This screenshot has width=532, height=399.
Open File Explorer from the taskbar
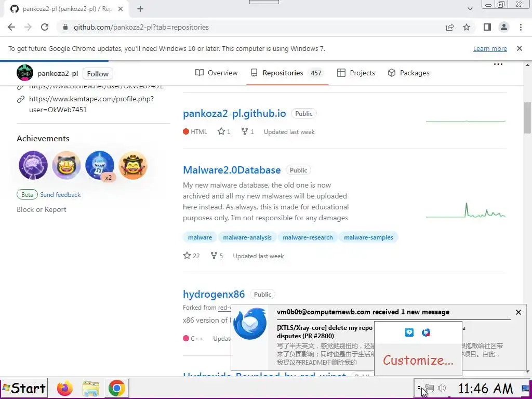pyautogui.click(x=91, y=388)
